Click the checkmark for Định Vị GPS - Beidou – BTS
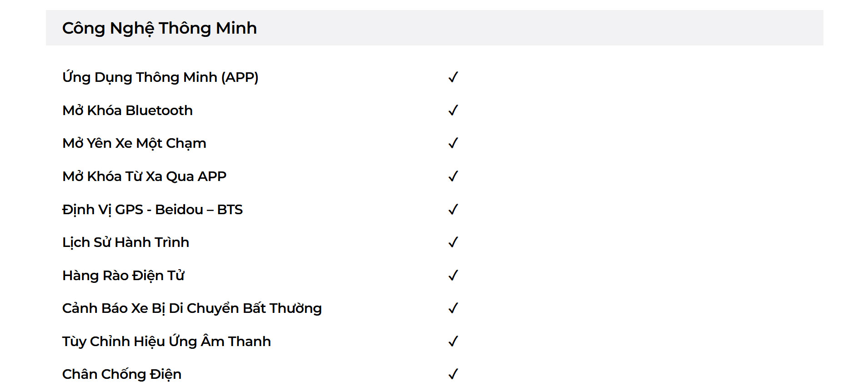The width and height of the screenshot is (868, 392). [x=453, y=210]
